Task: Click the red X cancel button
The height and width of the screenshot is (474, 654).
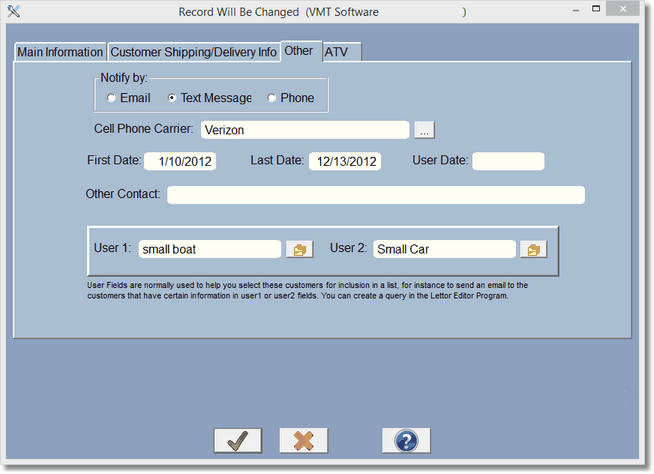Action: pyautogui.click(x=304, y=440)
